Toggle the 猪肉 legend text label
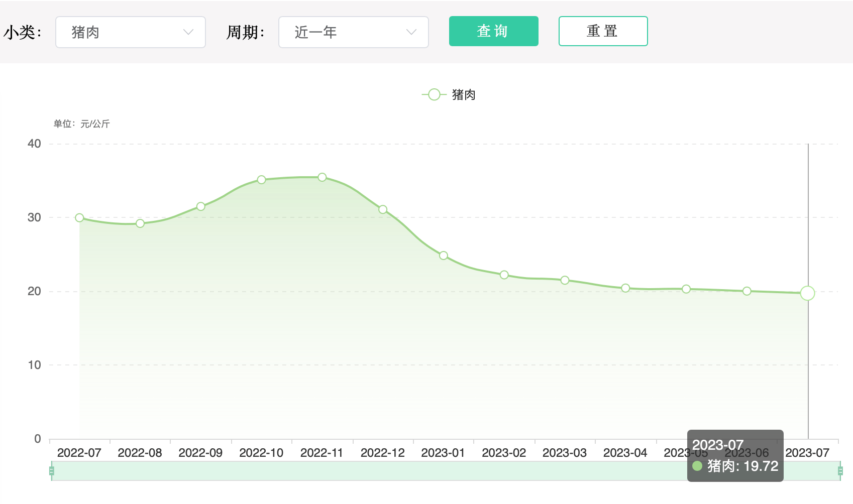 tap(464, 95)
